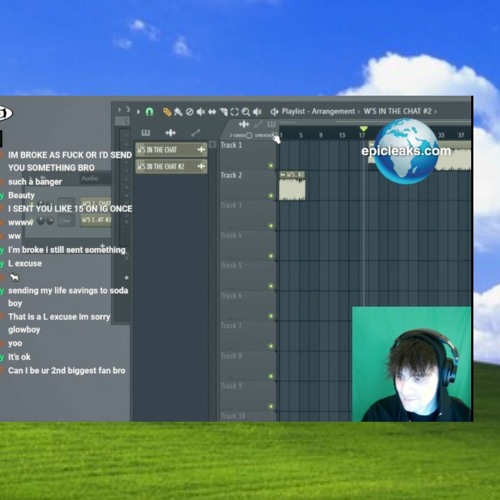The width and height of the screenshot is (500, 500).
Task: Adjust the pan knob on W'S I..AT #2 channel
Action: coord(41,221)
